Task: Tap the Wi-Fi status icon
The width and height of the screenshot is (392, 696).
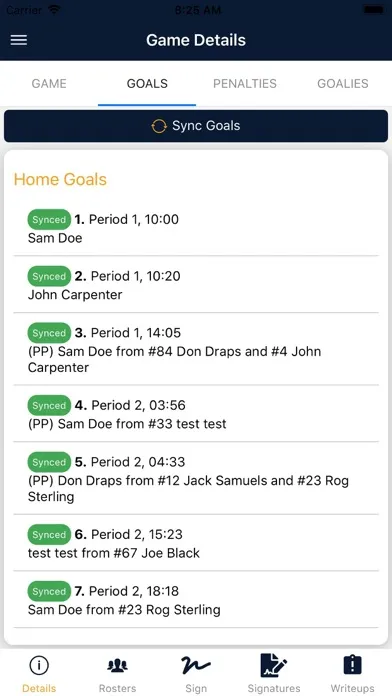Action: click(55, 10)
